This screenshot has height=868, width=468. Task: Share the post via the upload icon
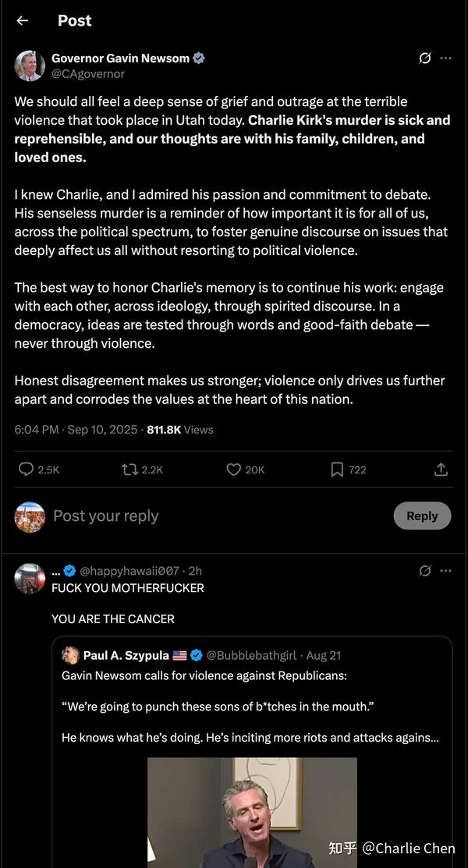[x=441, y=469]
